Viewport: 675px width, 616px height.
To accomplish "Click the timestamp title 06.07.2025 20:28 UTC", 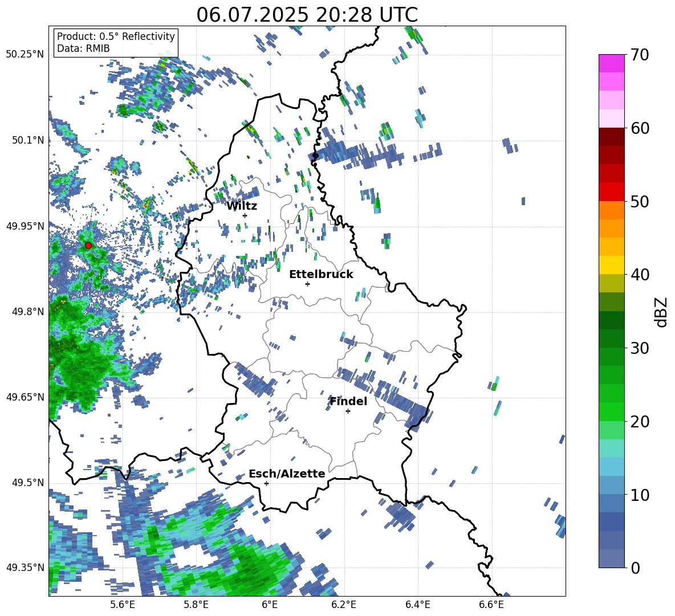I will [x=307, y=15].
